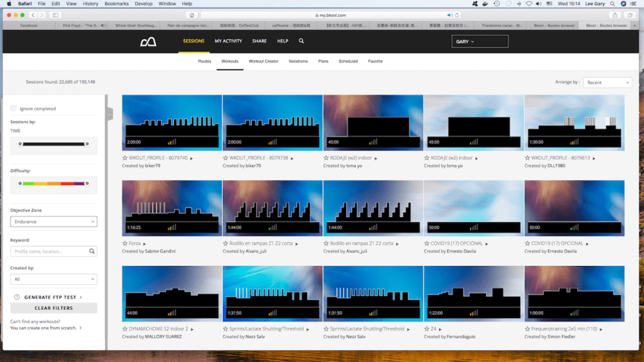Open site search with magnifier icon
Viewport: 644px width, 362px height.
tap(301, 41)
